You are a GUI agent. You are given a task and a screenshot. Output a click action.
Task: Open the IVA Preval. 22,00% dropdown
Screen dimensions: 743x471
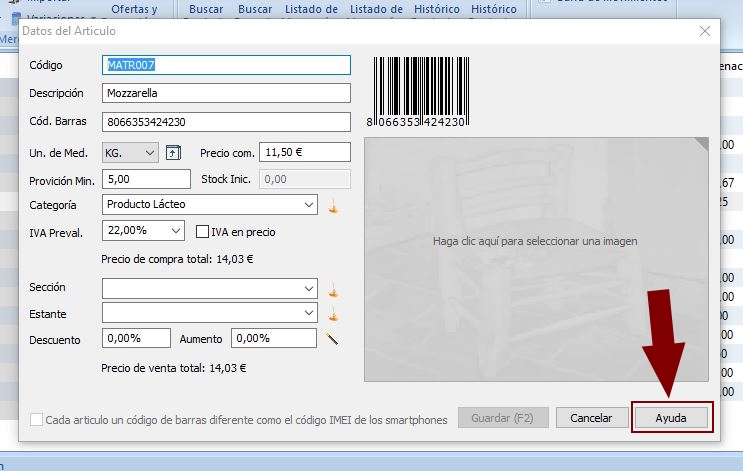click(x=143, y=231)
